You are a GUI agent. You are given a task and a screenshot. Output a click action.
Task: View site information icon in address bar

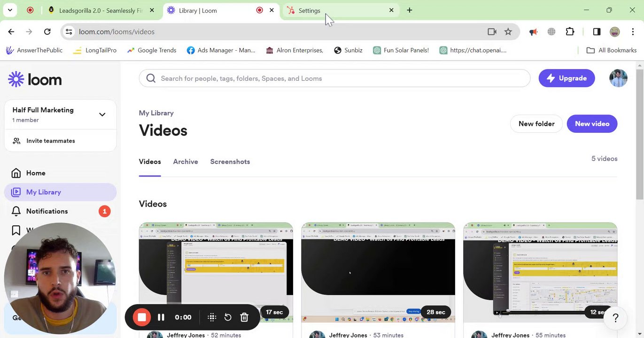point(69,31)
